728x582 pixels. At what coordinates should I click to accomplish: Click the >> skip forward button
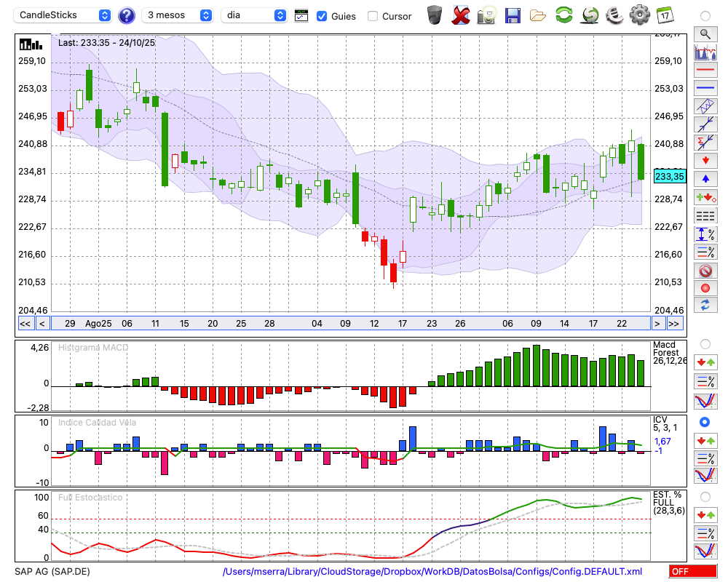click(674, 324)
